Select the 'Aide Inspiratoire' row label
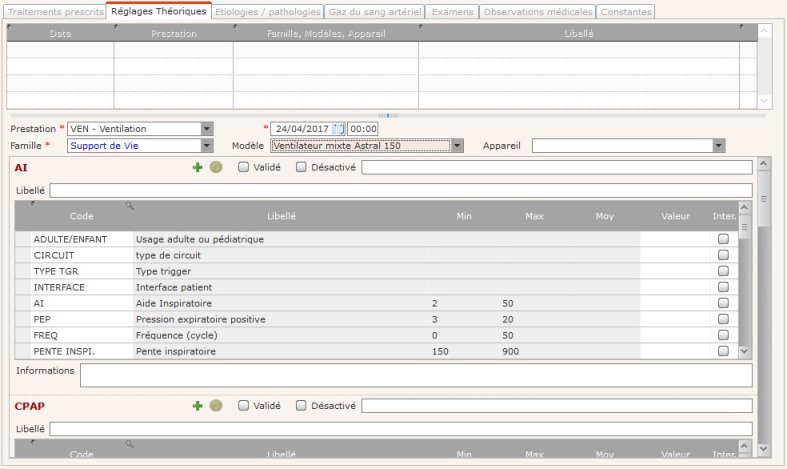787x469 pixels. click(x=174, y=303)
